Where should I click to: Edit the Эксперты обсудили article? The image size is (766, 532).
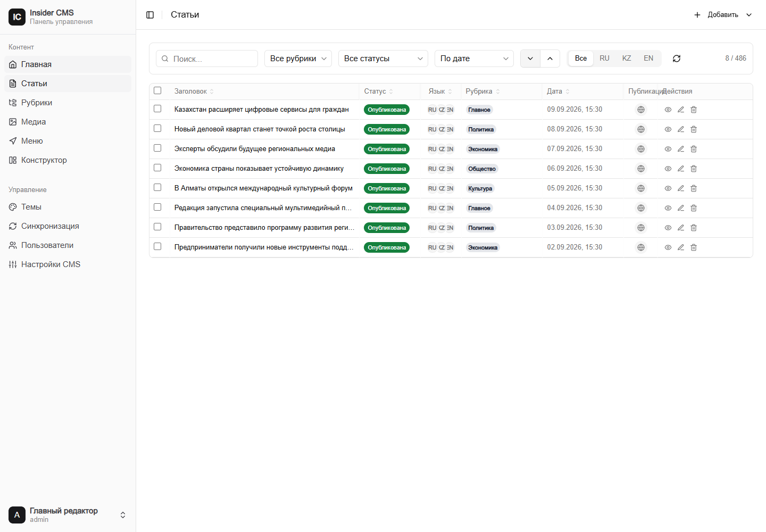(681, 149)
